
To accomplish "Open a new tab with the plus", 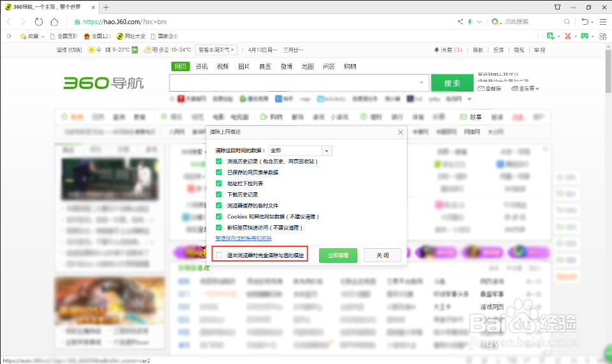I will (x=106, y=7).
